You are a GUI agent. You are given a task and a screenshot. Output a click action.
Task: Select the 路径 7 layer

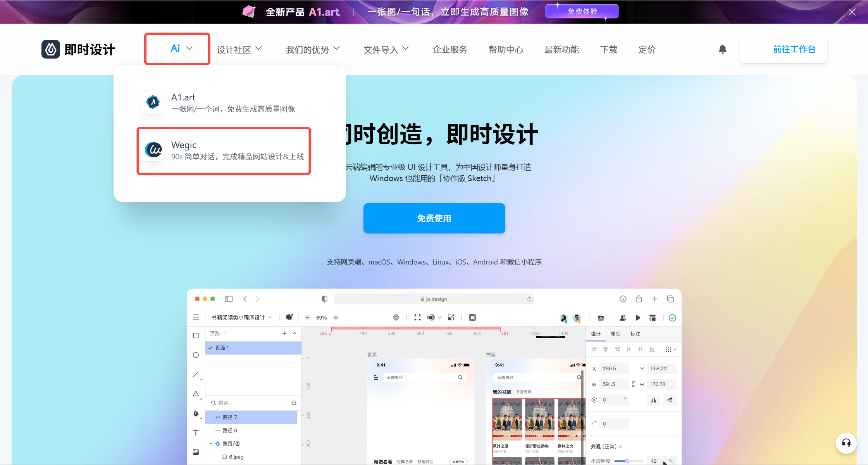252,417
